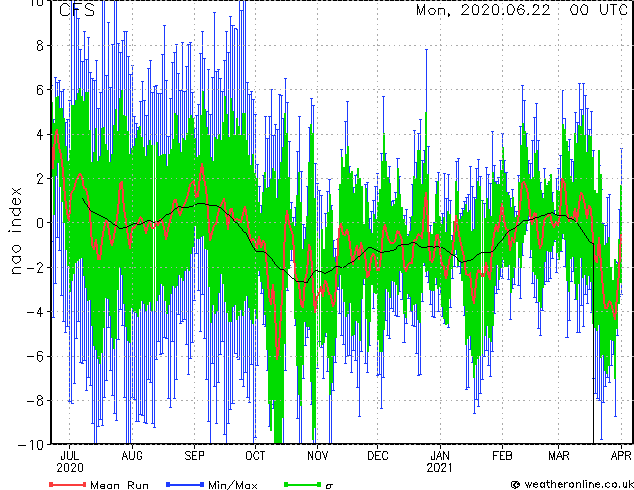Click the JAN 2021 axis label

(440, 462)
